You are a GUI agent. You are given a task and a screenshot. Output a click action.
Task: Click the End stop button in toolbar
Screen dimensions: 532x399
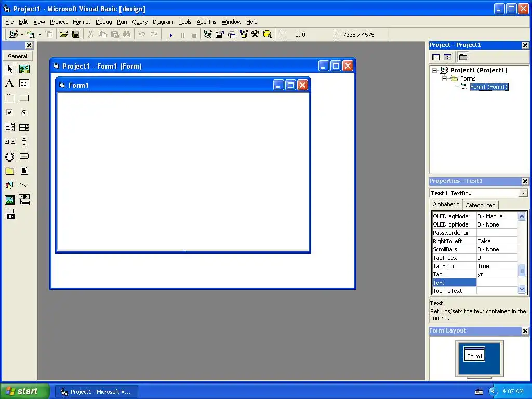(194, 35)
